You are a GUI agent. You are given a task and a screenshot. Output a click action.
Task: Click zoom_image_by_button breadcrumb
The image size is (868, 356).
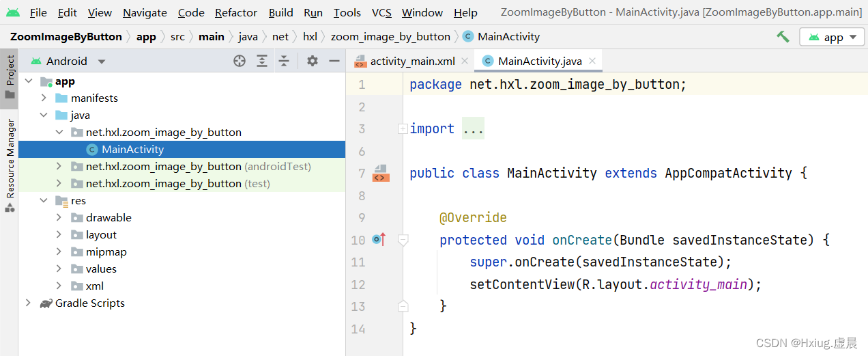pos(390,37)
